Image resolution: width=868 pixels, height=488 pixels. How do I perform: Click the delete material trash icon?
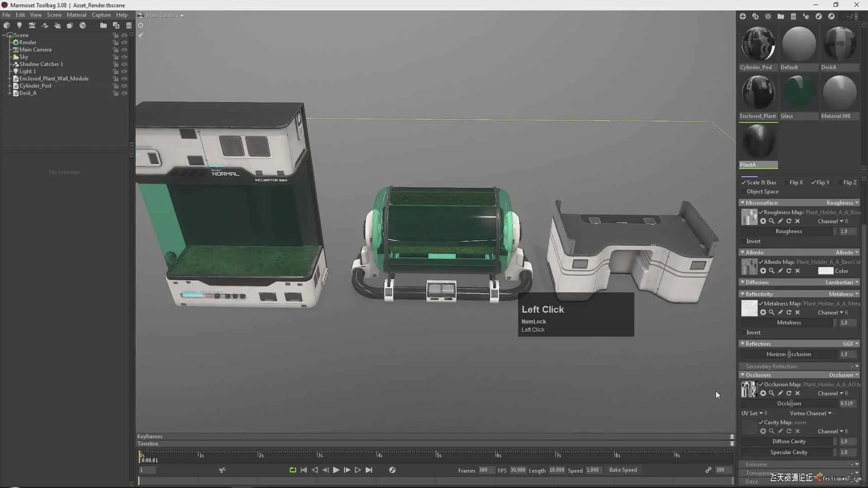(x=793, y=16)
